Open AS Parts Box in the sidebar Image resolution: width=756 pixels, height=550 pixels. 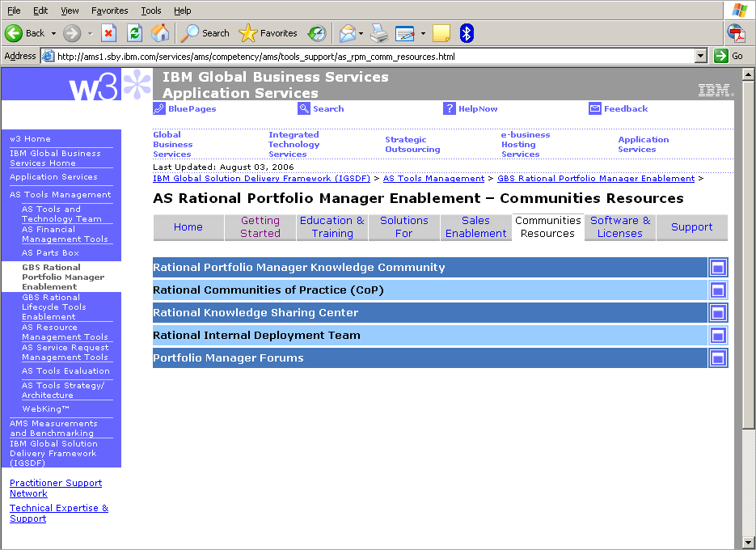50,253
